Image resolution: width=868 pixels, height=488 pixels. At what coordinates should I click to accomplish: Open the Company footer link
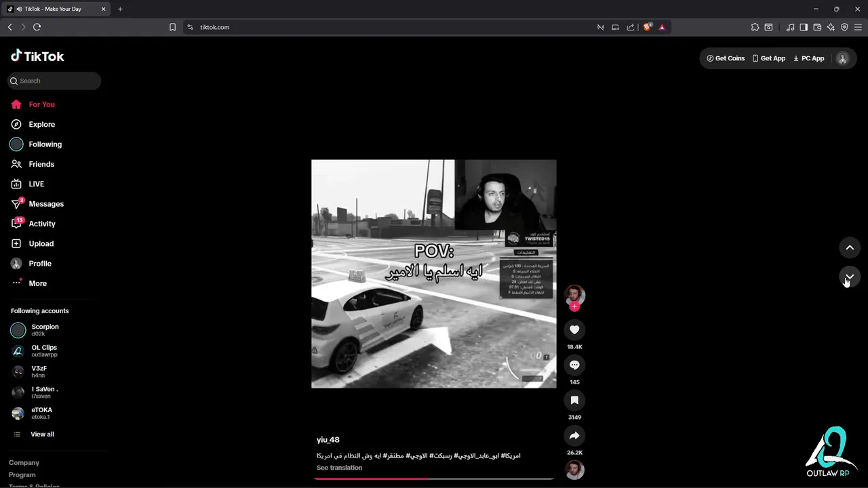[24, 463]
